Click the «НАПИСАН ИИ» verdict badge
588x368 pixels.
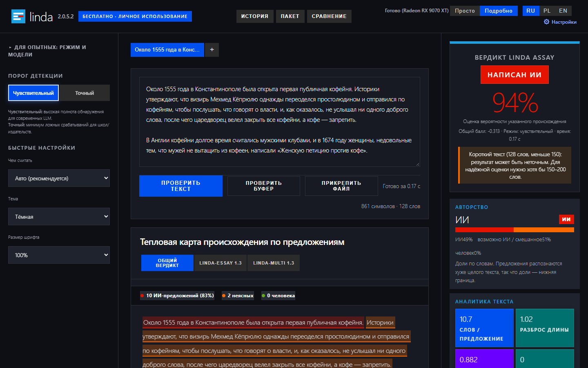click(514, 75)
